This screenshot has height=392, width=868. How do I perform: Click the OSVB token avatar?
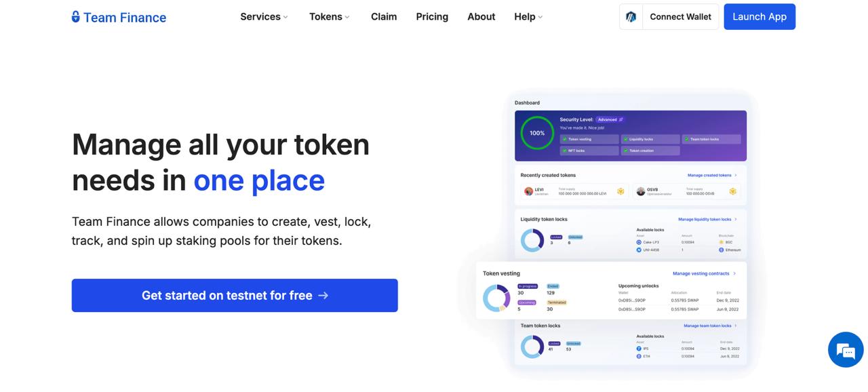pyautogui.click(x=640, y=191)
